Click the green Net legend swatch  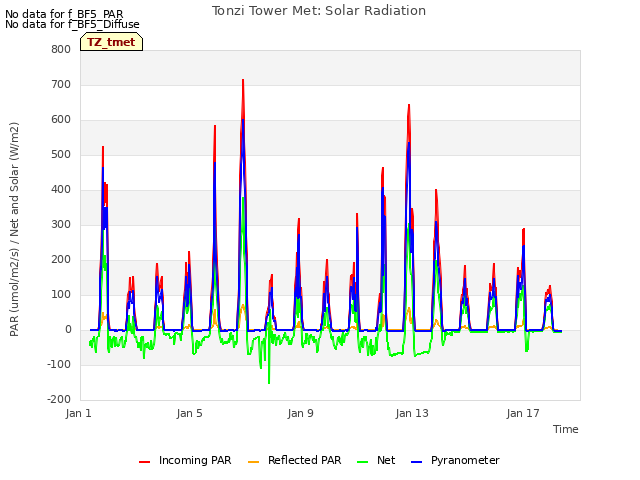[362, 462]
